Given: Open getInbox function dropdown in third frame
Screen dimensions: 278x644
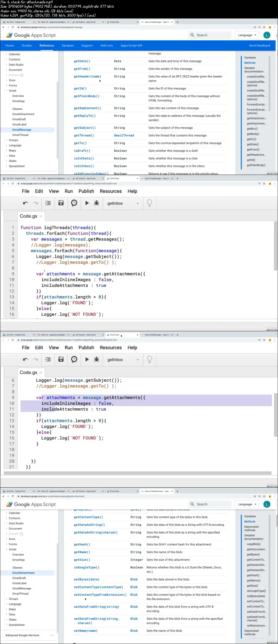Looking at the screenshot, I should click(123, 360).
